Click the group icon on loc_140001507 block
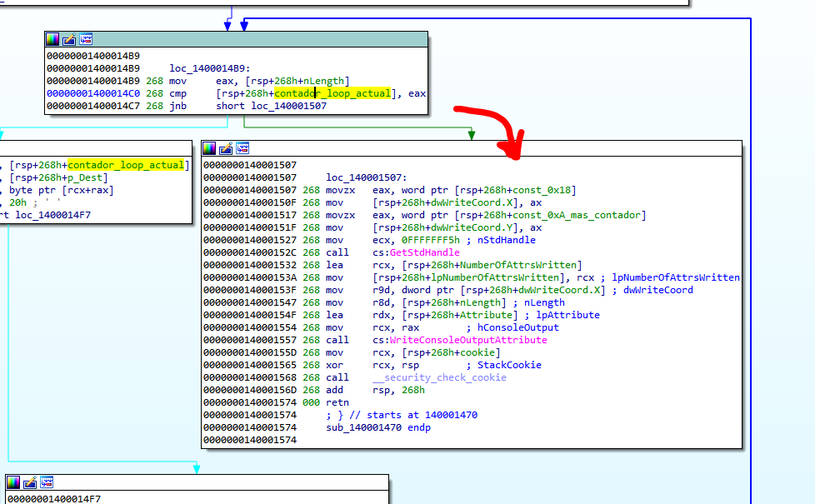Screen dimensions: 815x504 242,148
